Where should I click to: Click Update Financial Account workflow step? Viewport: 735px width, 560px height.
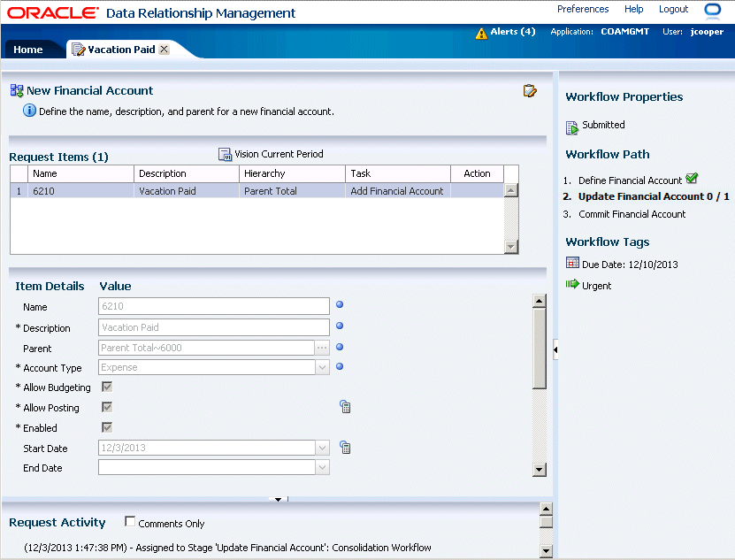click(654, 196)
